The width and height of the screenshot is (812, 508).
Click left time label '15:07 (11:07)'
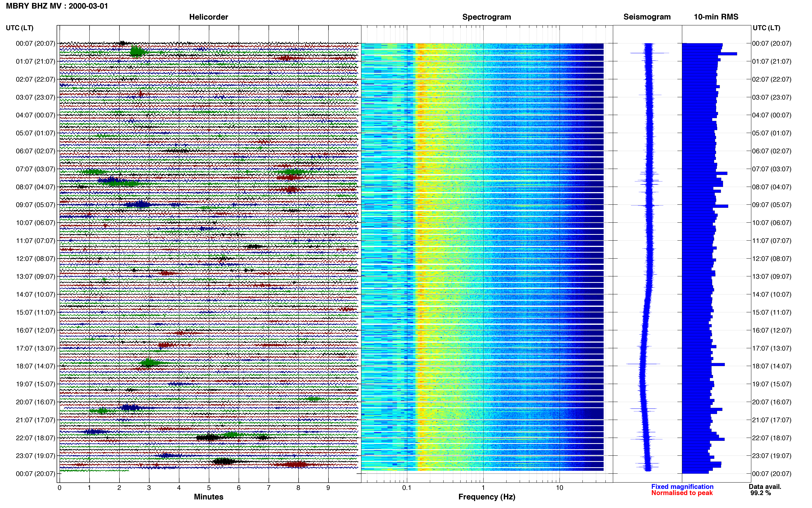coord(36,313)
